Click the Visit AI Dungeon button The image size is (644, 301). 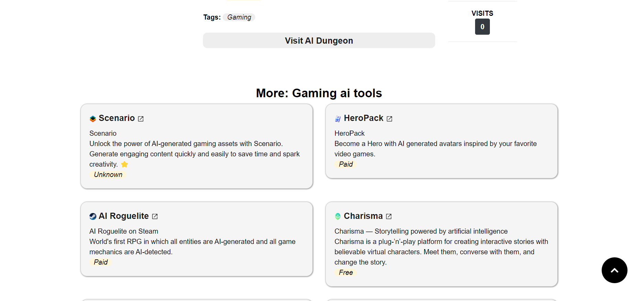click(319, 41)
